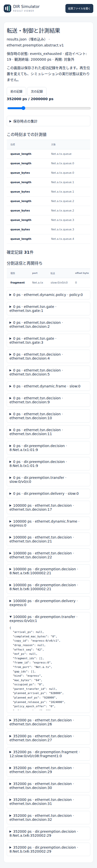Adjust the playback time position slider
Screen dimensions: 97x868
[x=48, y=108]
